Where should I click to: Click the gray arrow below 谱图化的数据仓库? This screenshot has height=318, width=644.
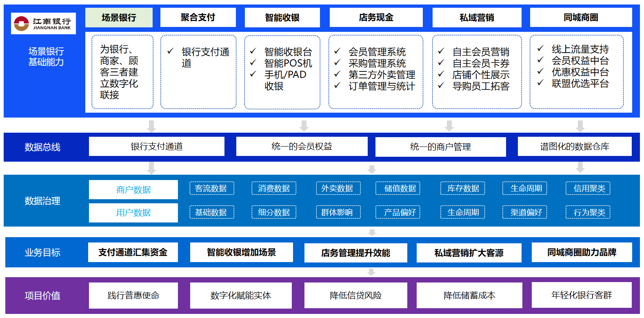click(580, 167)
